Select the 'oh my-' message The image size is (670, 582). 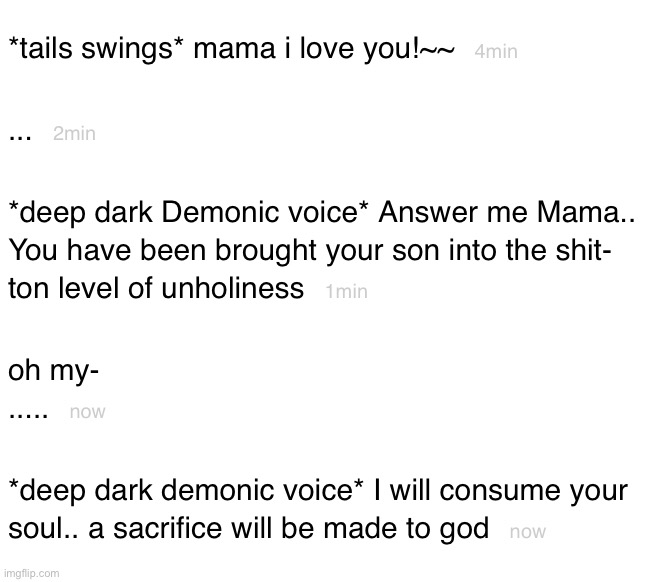[53, 370]
